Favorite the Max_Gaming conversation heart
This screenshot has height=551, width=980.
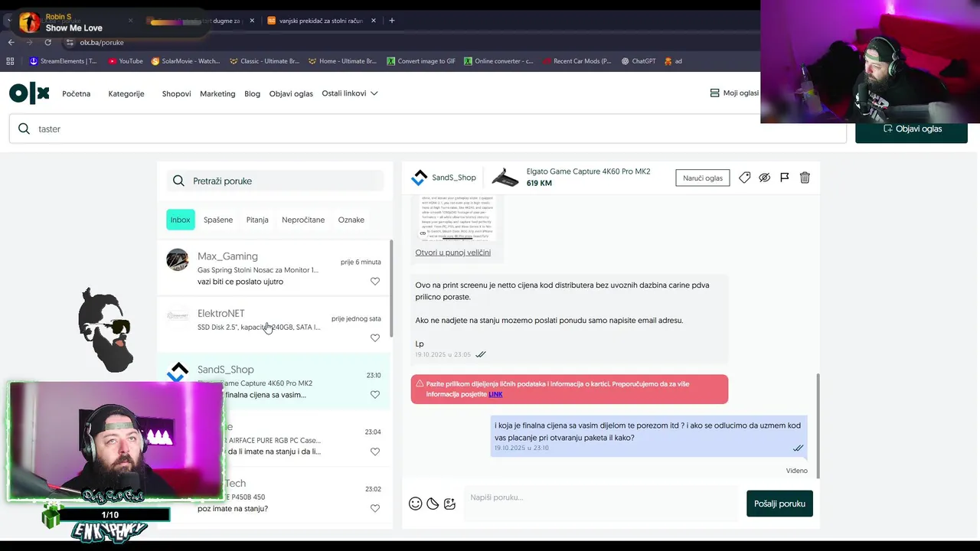[375, 282]
